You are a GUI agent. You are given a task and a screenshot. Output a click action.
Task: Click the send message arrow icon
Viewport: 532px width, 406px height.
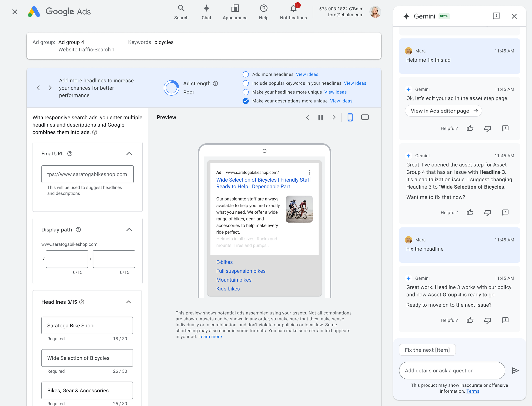(515, 371)
